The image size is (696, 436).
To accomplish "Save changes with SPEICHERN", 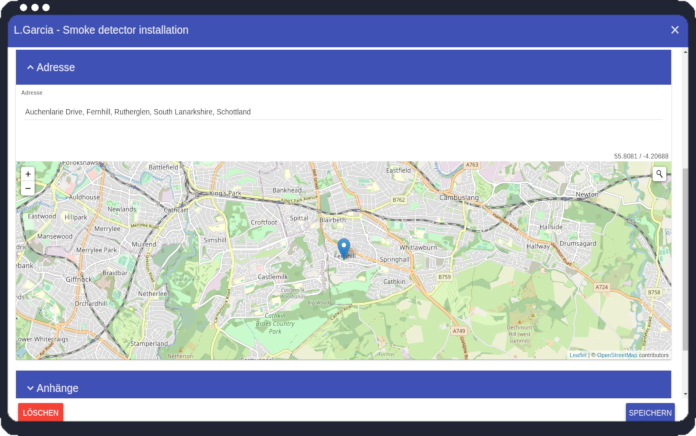I will click(650, 412).
